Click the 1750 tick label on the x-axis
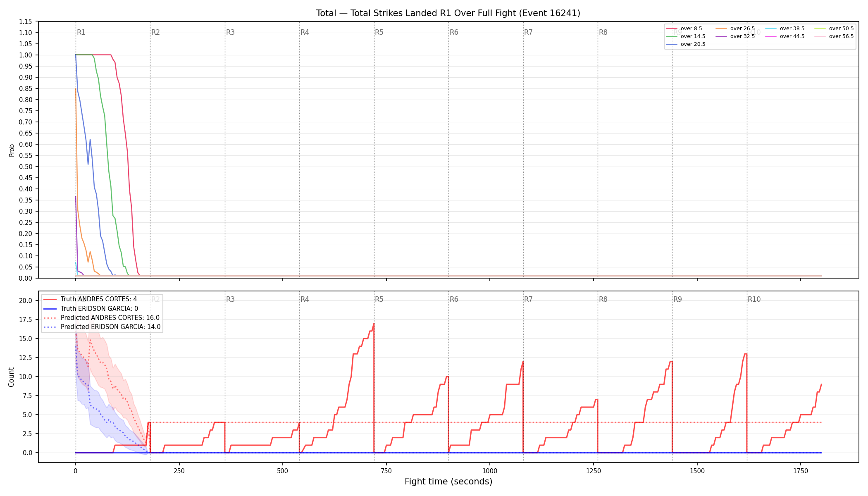868x496 pixels. (801, 471)
